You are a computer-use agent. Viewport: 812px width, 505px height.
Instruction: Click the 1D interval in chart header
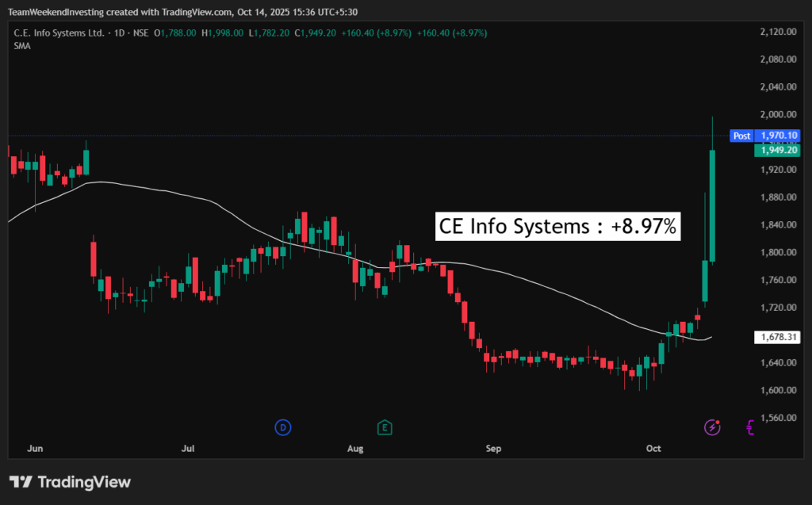[x=120, y=33]
